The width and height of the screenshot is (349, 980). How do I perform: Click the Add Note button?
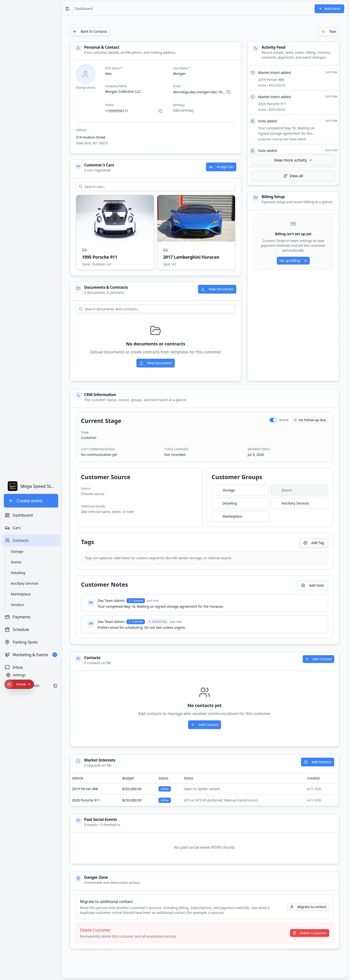[x=312, y=585]
